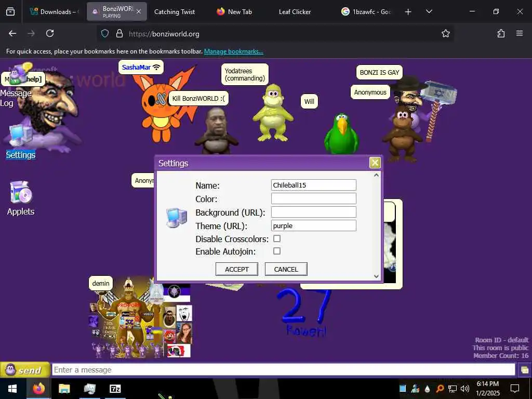
Task: Click the yellow-green Bonzi labeled Yodatrees
Action: click(273, 113)
